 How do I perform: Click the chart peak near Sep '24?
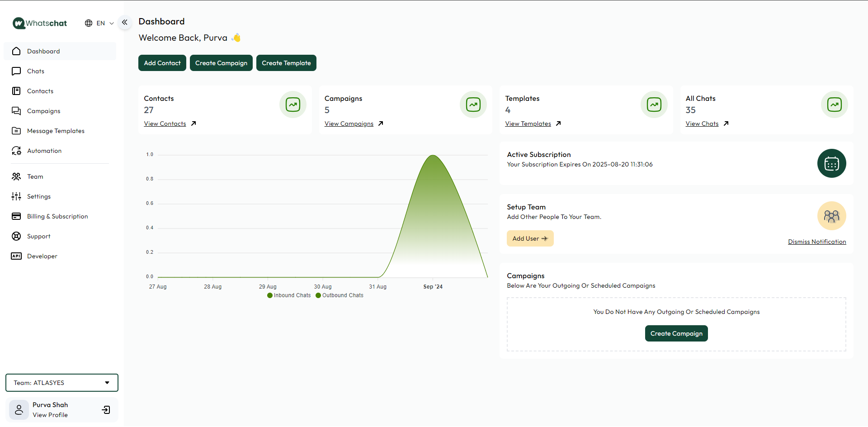433,156
